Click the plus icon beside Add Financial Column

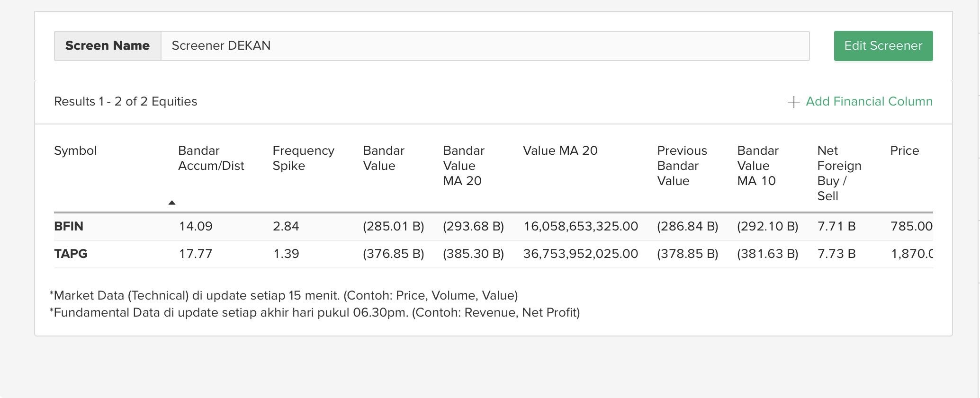pyautogui.click(x=793, y=102)
